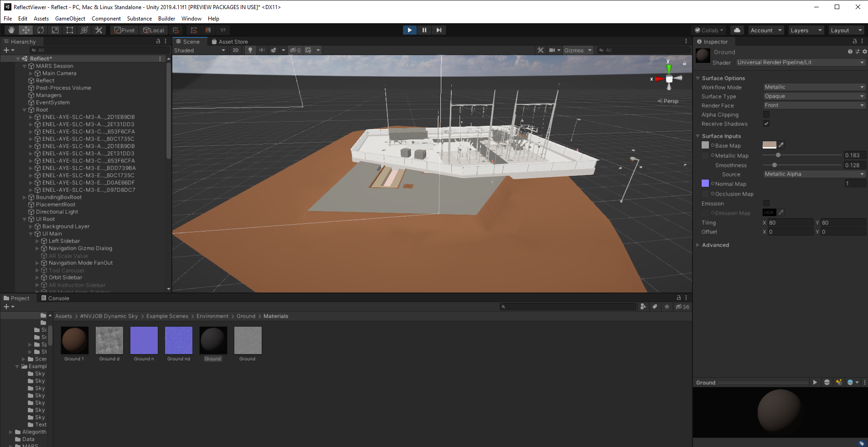Open the Window menu
868x447 pixels.
click(191, 19)
